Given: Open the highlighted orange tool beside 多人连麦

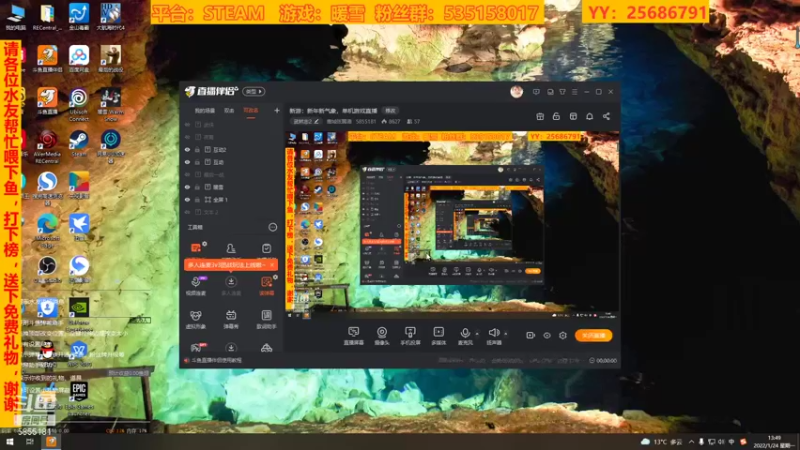Looking at the screenshot, I should pos(267,286).
